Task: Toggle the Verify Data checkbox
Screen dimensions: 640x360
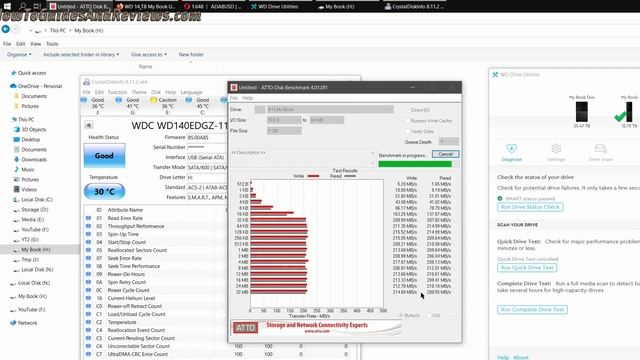Action: [x=407, y=131]
